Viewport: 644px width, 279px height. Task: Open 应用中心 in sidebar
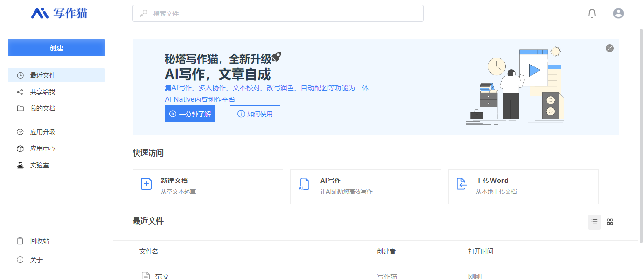tap(56, 148)
